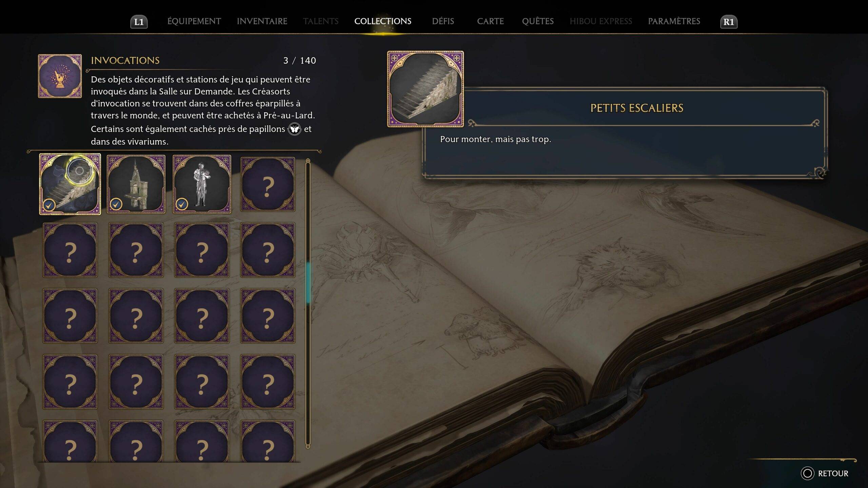Go to the Quêtes tab
Image resolution: width=868 pixels, height=488 pixels.
click(x=538, y=21)
